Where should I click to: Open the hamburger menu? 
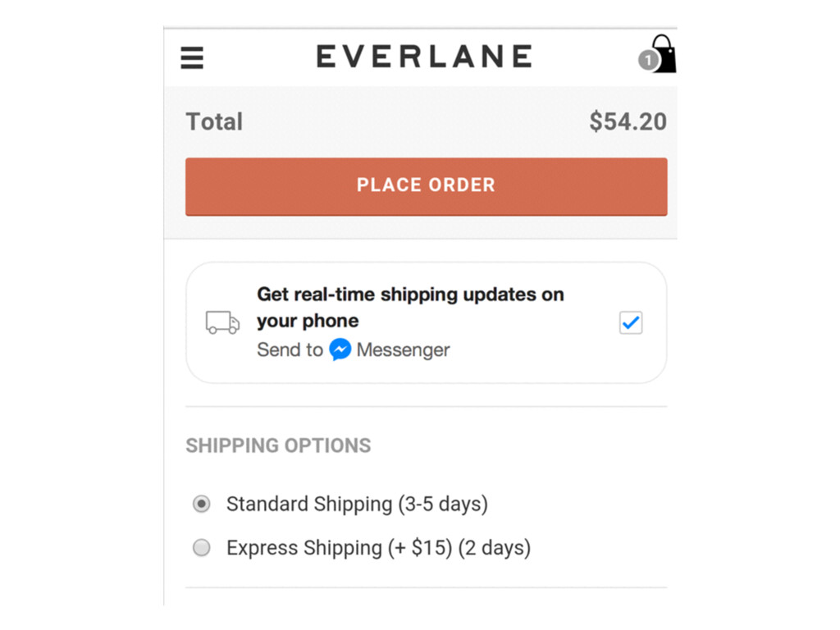pos(192,58)
